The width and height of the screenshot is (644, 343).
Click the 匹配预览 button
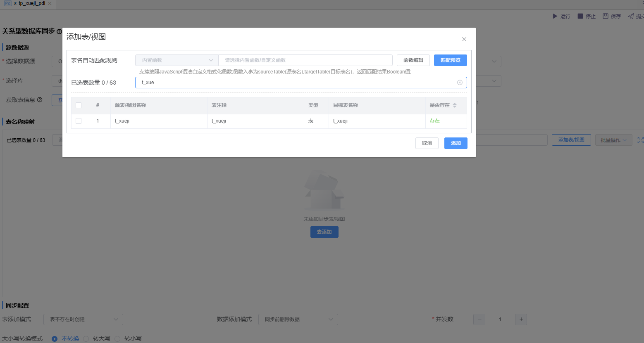tap(450, 60)
